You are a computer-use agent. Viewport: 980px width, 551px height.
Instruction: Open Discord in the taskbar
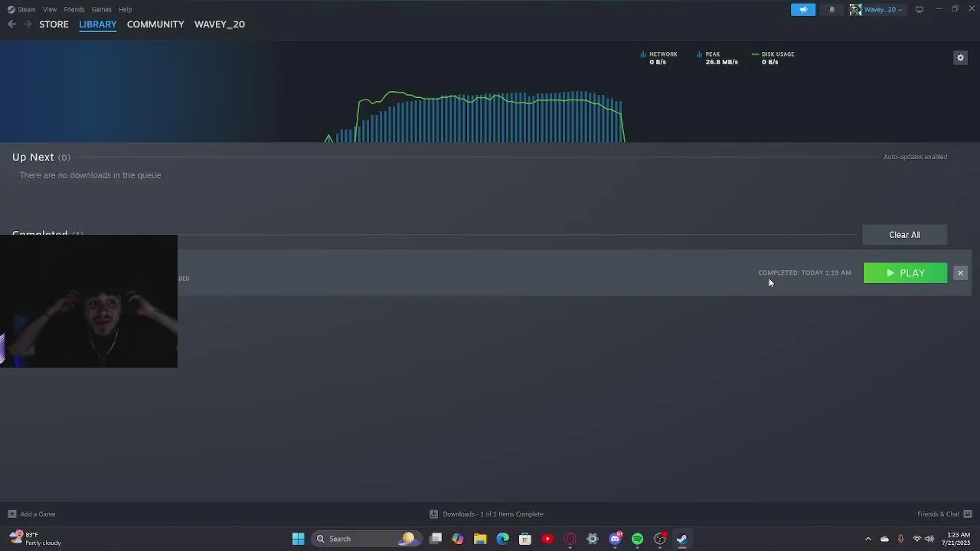coord(615,539)
